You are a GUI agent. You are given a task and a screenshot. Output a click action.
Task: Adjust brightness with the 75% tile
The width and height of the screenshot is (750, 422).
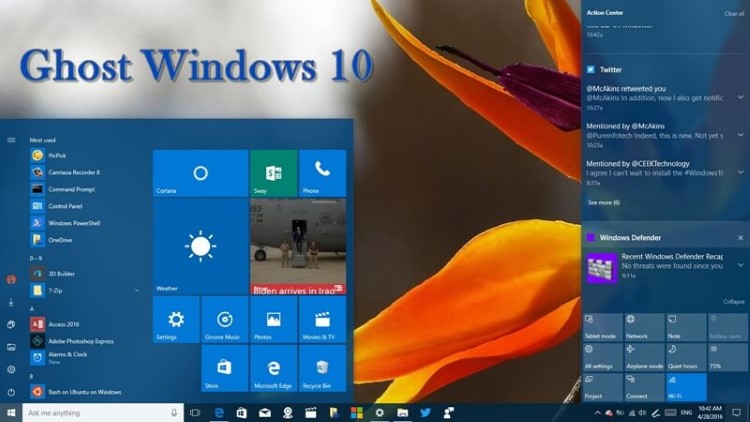pyautogui.click(x=727, y=356)
